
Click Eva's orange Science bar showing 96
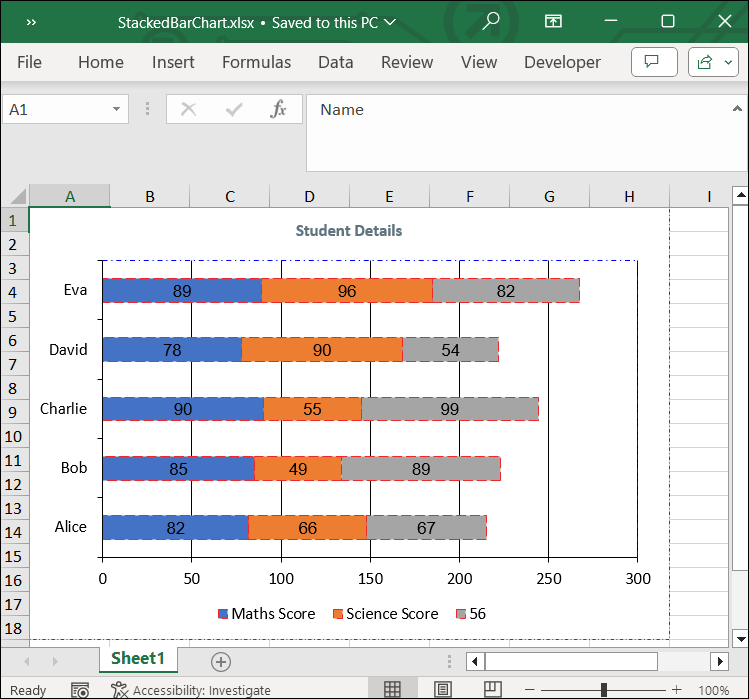pyautogui.click(x=347, y=290)
